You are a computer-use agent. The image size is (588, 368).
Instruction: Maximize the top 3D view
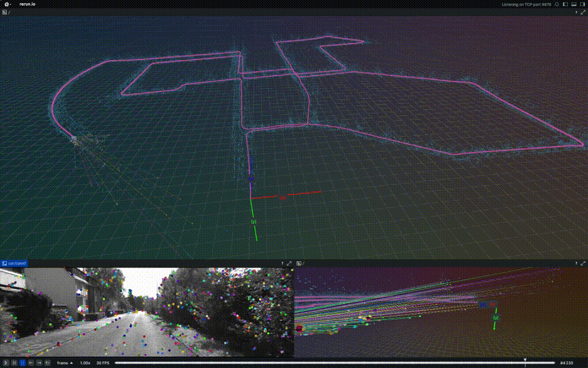[583, 12]
